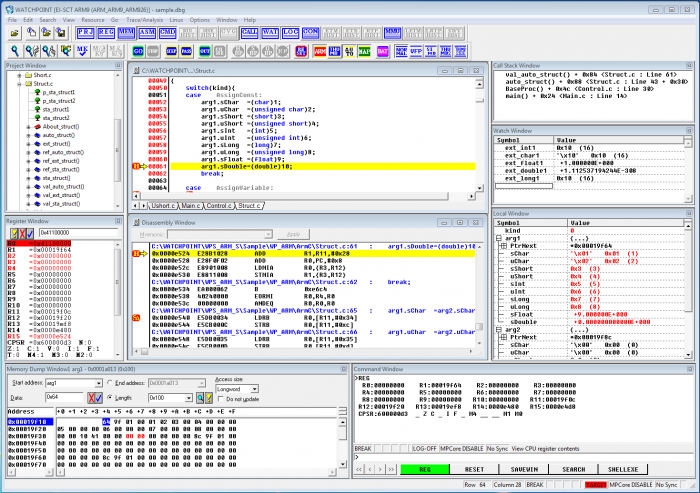The image size is (700, 493).
Task: Click the blue checkmark icon in Register Window
Action: [30, 233]
